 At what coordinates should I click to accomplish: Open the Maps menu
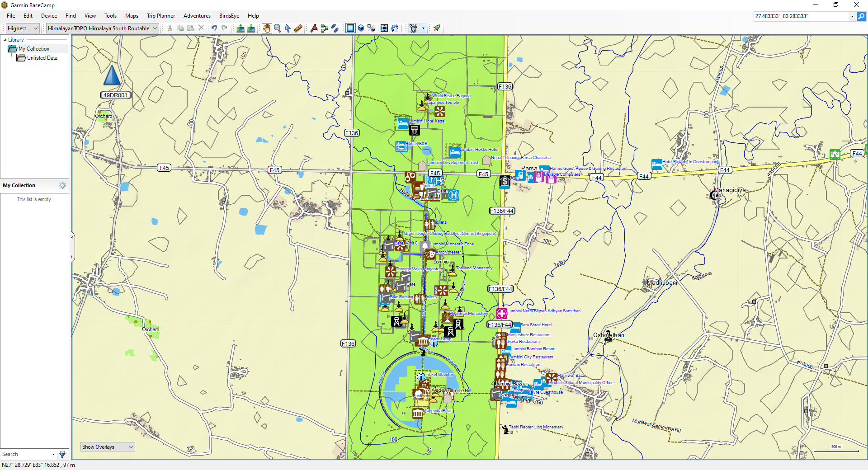point(132,16)
